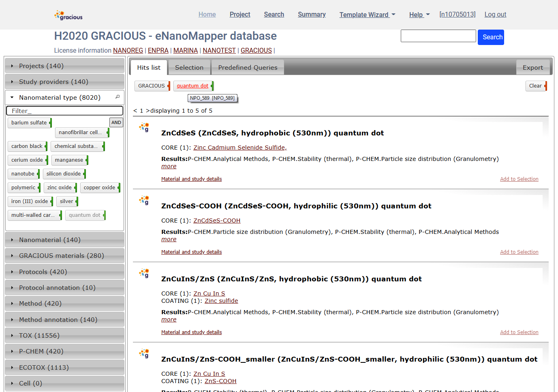Click the gracious logo in header
558x392 pixels.
tap(68, 15)
